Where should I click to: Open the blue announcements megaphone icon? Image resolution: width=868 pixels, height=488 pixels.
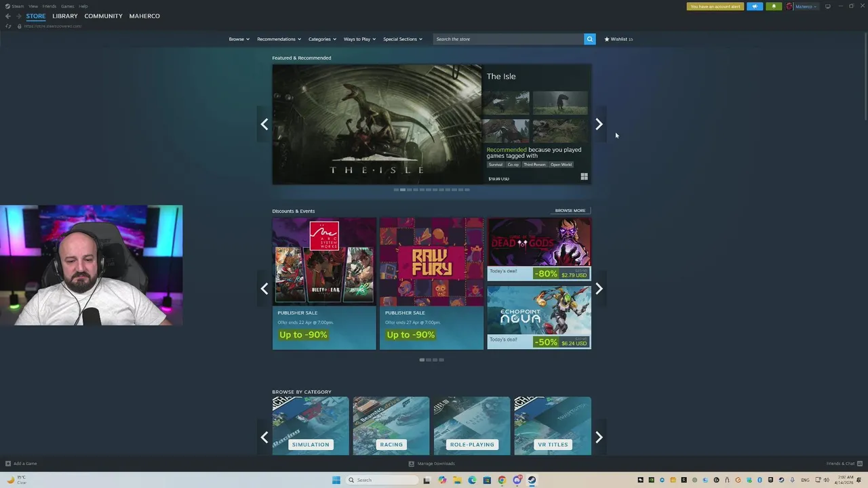(x=755, y=6)
